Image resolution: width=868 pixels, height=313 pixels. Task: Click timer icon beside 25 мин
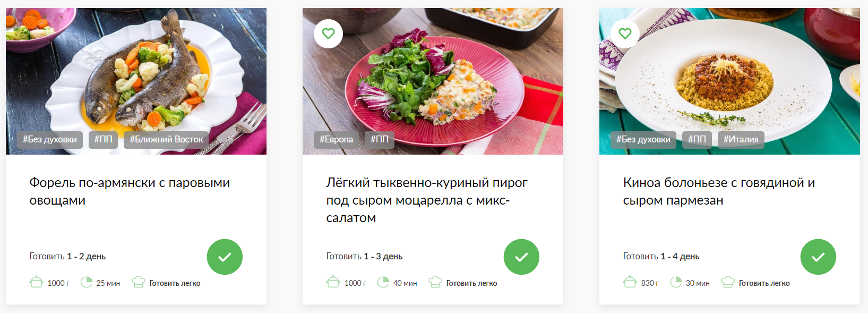coord(86,282)
